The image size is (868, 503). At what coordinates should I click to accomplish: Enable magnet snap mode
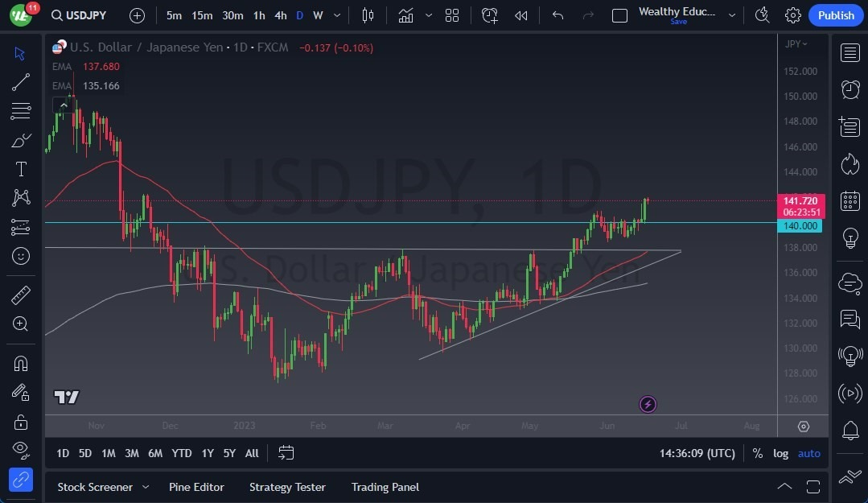tap(20, 363)
